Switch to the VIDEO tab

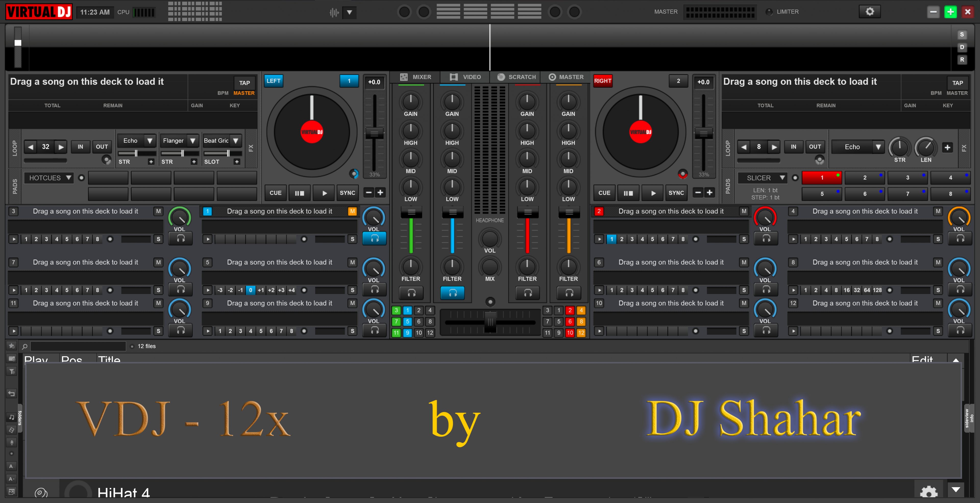point(465,77)
